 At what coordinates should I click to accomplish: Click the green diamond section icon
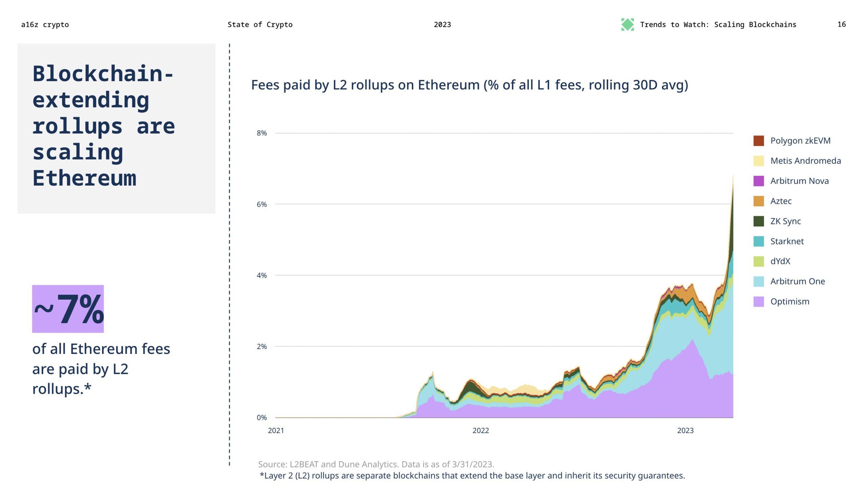tap(627, 24)
